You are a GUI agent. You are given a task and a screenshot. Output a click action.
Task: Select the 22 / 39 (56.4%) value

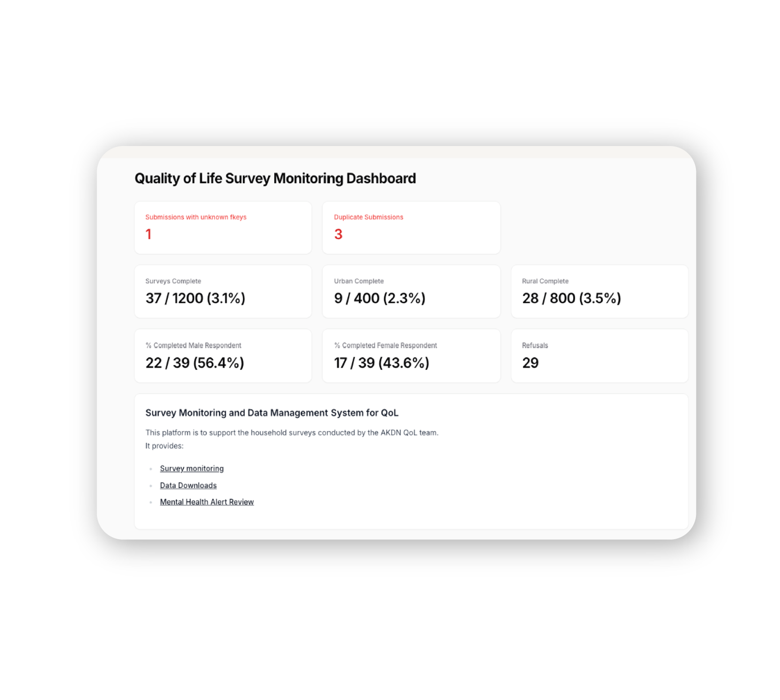(194, 363)
